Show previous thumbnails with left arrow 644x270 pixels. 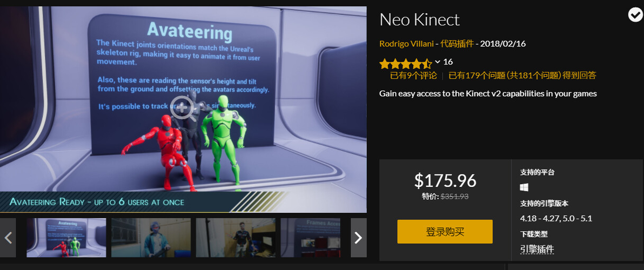8,238
